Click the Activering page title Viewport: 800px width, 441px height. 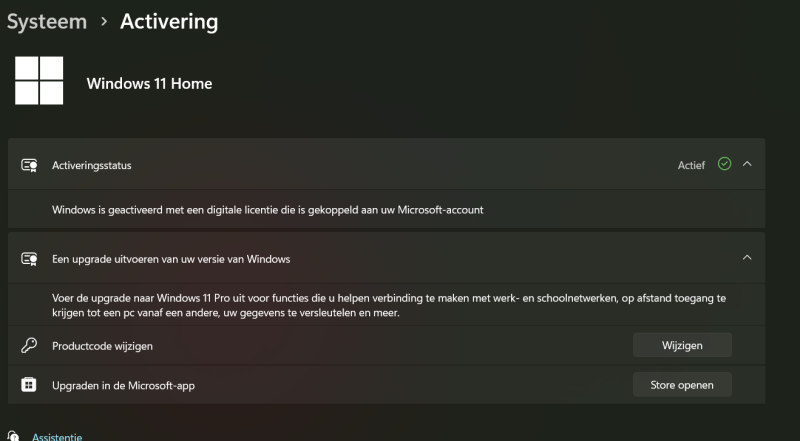(x=169, y=21)
